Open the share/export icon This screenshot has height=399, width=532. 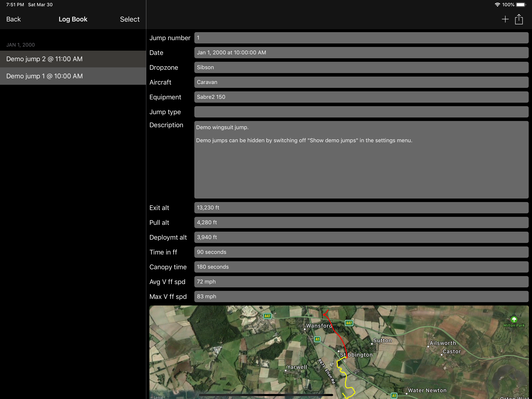(x=519, y=19)
